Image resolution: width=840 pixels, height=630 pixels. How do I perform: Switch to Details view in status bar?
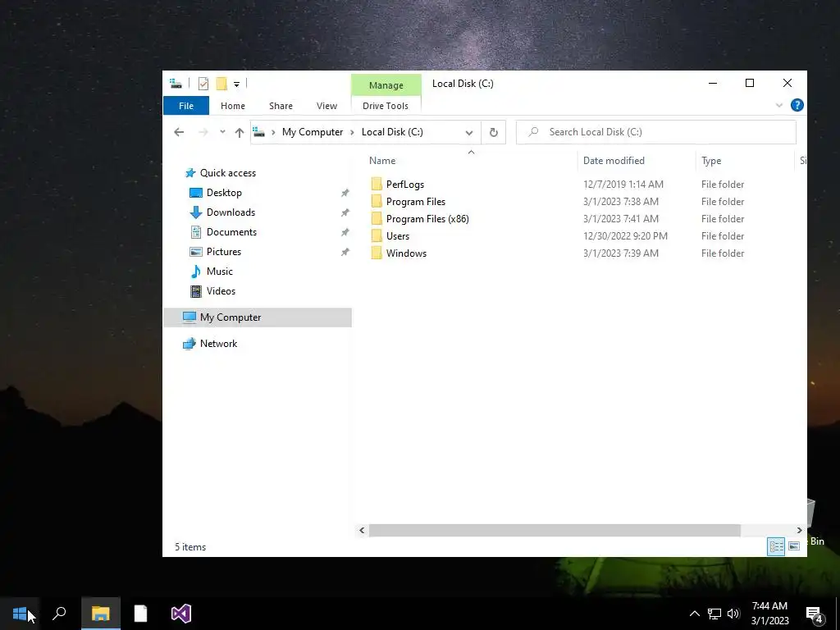776,546
